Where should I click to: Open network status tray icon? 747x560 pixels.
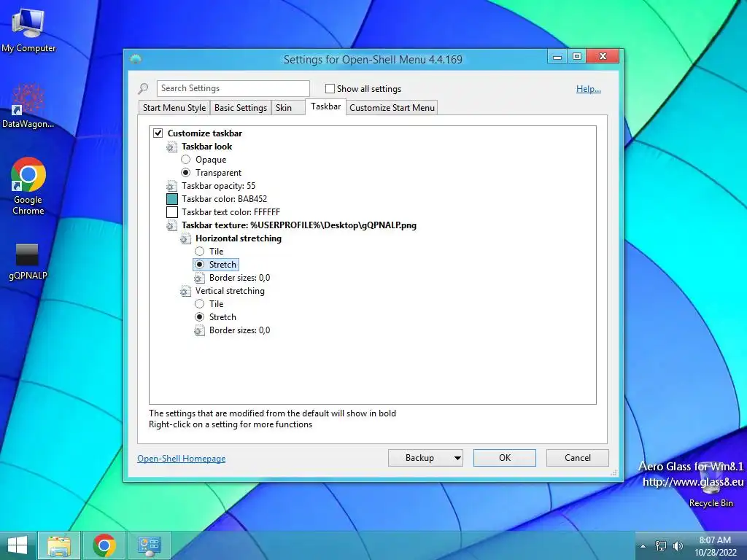click(x=660, y=546)
